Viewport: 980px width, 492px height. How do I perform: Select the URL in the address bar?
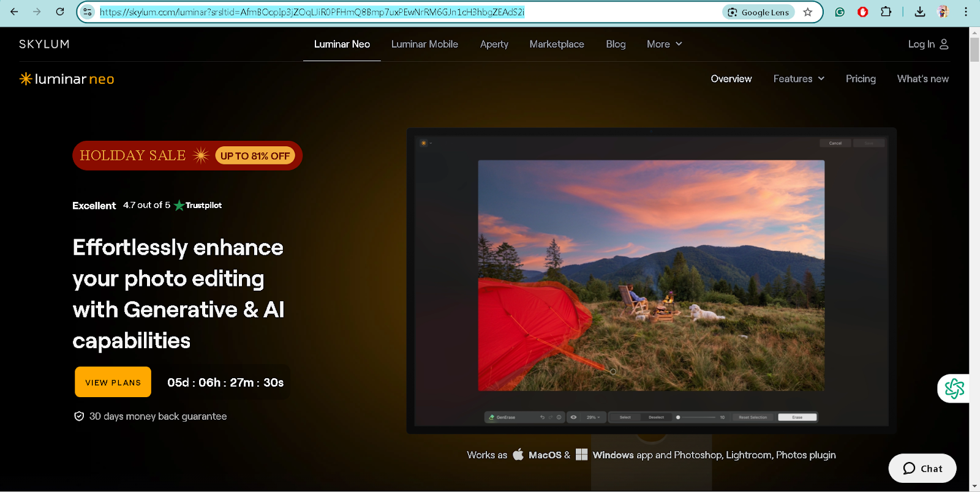coord(312,12)
